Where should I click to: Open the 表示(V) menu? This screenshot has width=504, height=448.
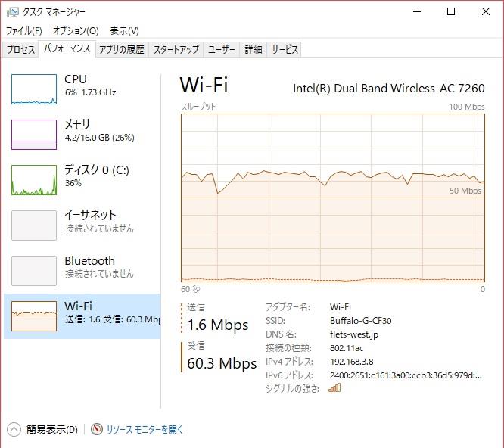[124, 31]
